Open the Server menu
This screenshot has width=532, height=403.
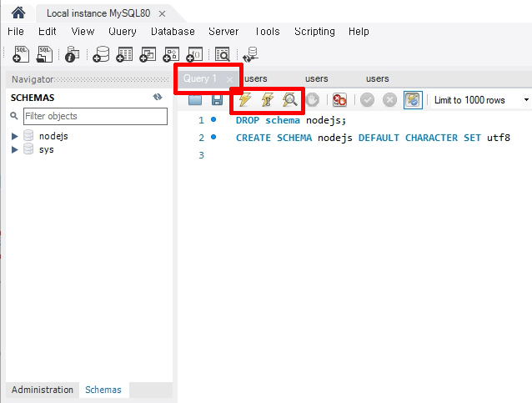click(x=223, y=31)
